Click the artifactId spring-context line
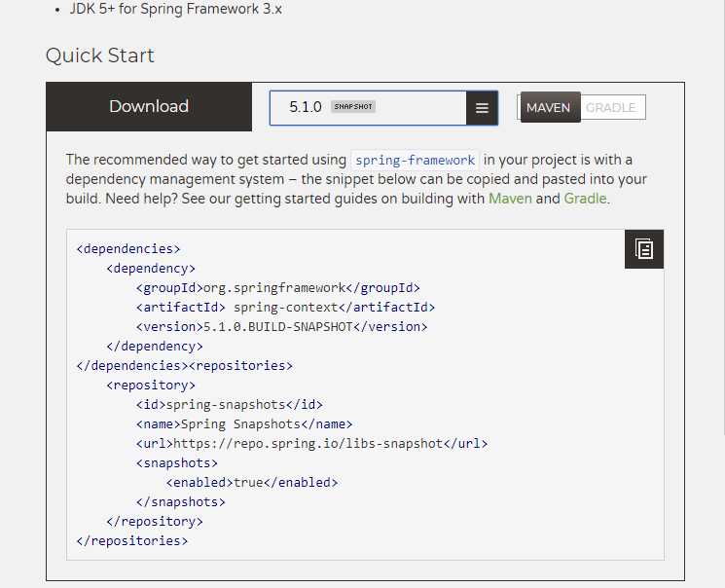Viewport: 725px width, 588px height. (285, 308)
